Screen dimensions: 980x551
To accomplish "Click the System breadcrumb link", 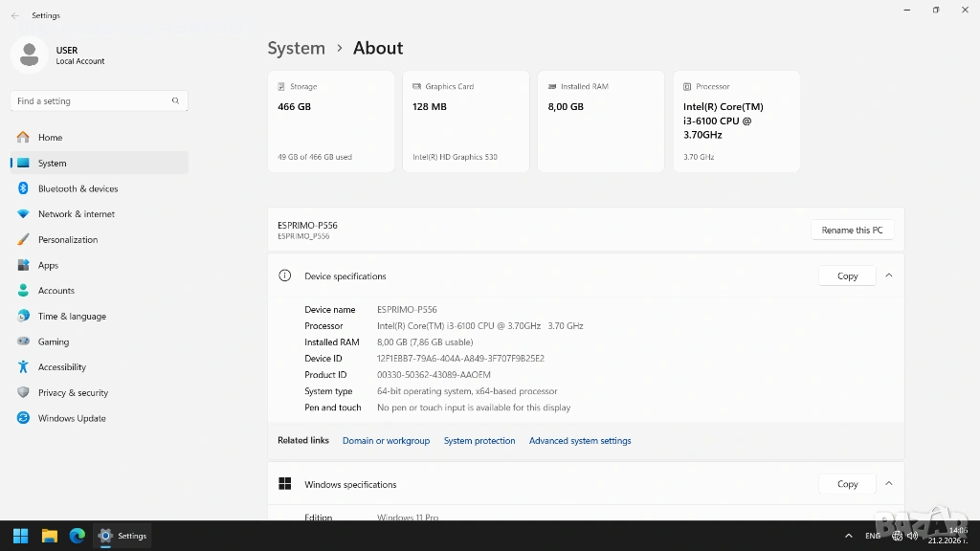I will pos(296,48).
